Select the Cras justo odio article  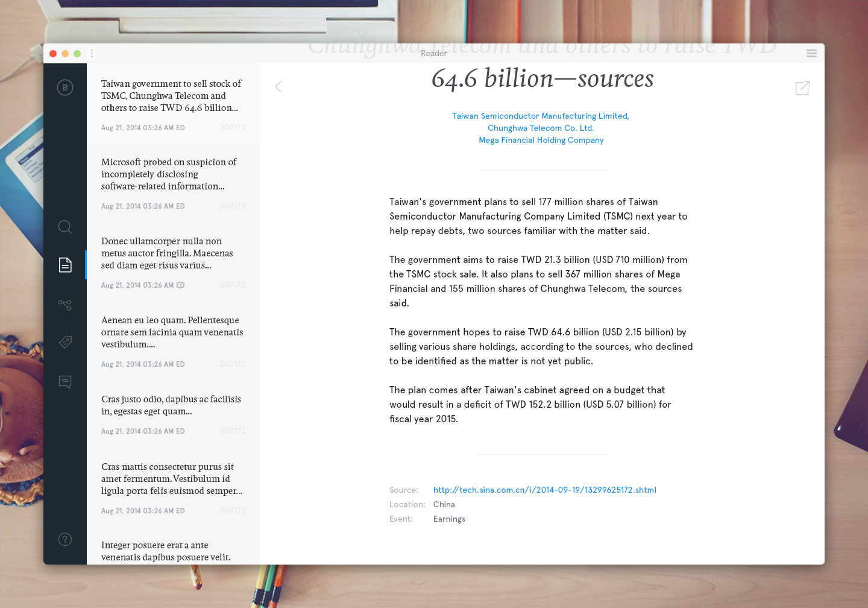pos(174,415)
